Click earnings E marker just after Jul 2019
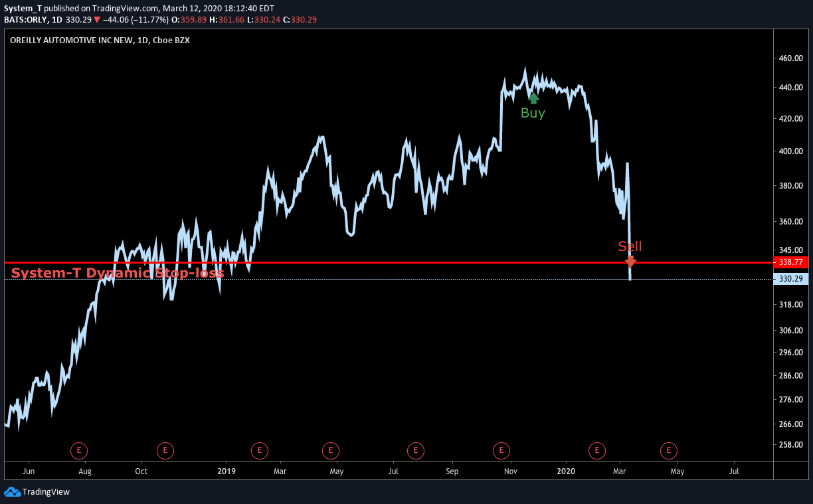813x504 pixels. point(416,451)
